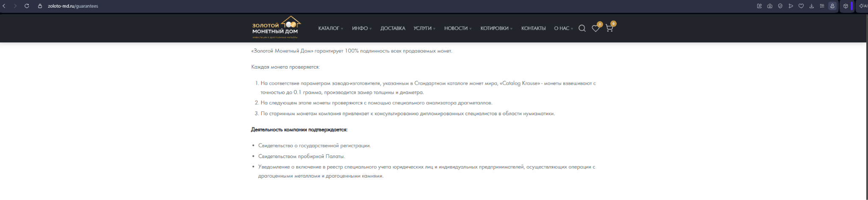
Task: Open browser downloads icon
Action: coord(812,6)
